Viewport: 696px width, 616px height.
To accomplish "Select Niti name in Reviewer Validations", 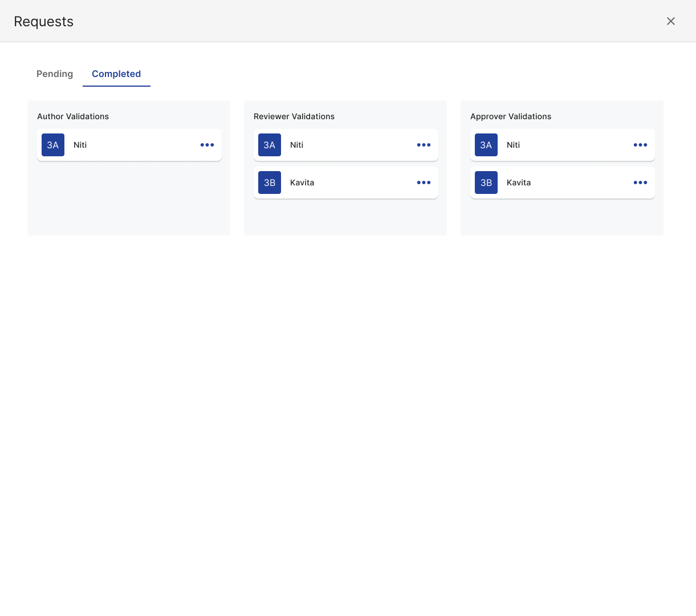I will click(x=296, y=145).
